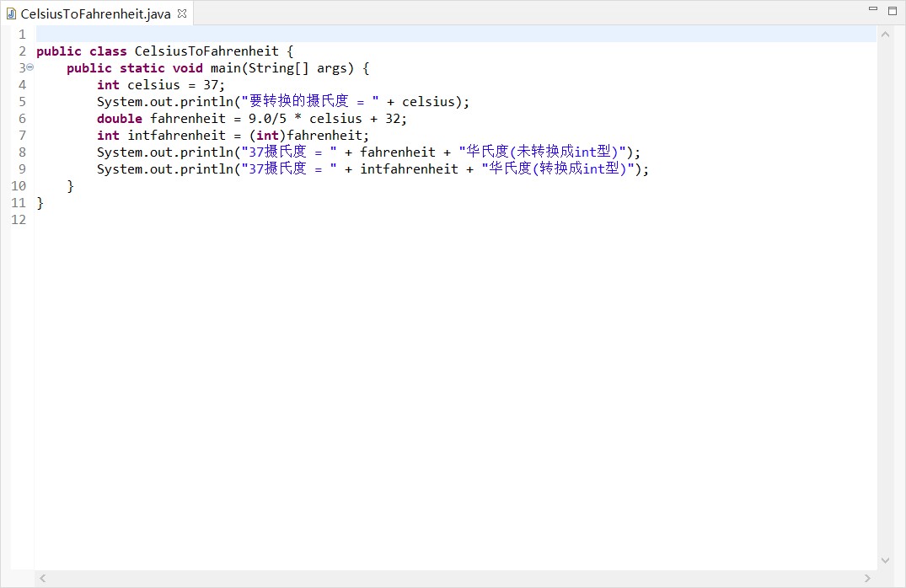Click line number 4 in gutter
The height and width of the screenshot is (588, 906).
coord(22,85)
